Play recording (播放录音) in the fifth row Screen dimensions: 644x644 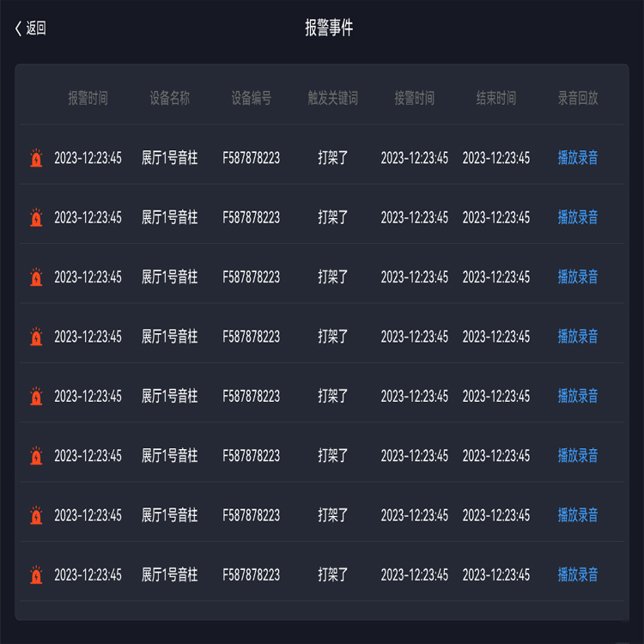tap(578, 396)
